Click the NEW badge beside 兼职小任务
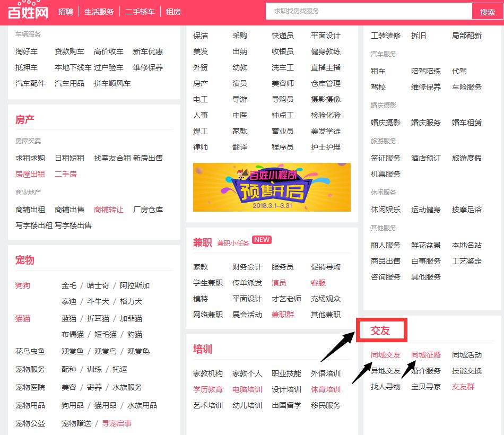Viewport: 504px width, 435px height. (x=262, y=240)
